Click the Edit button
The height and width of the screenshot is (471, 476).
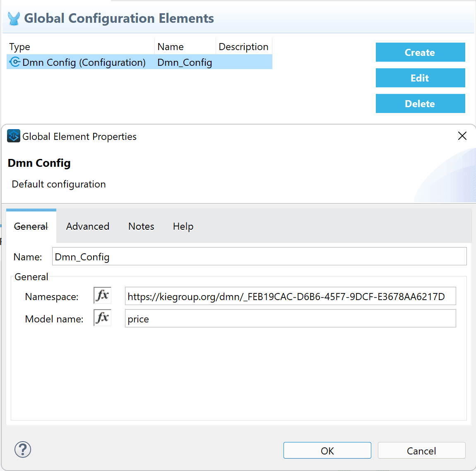[x=420, y=78]
